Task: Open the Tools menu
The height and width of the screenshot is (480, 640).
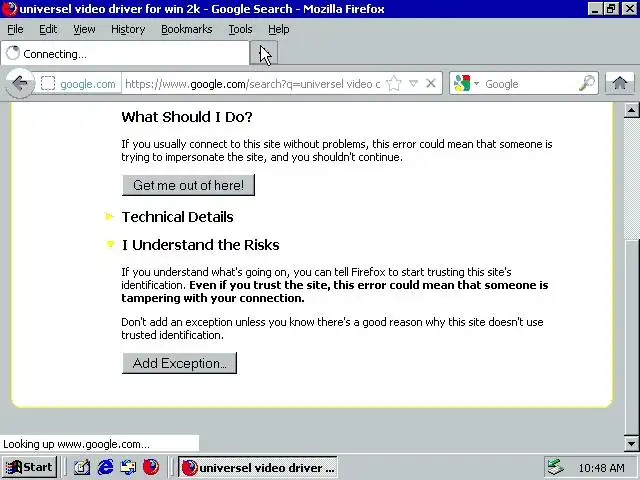Action: 240,29
